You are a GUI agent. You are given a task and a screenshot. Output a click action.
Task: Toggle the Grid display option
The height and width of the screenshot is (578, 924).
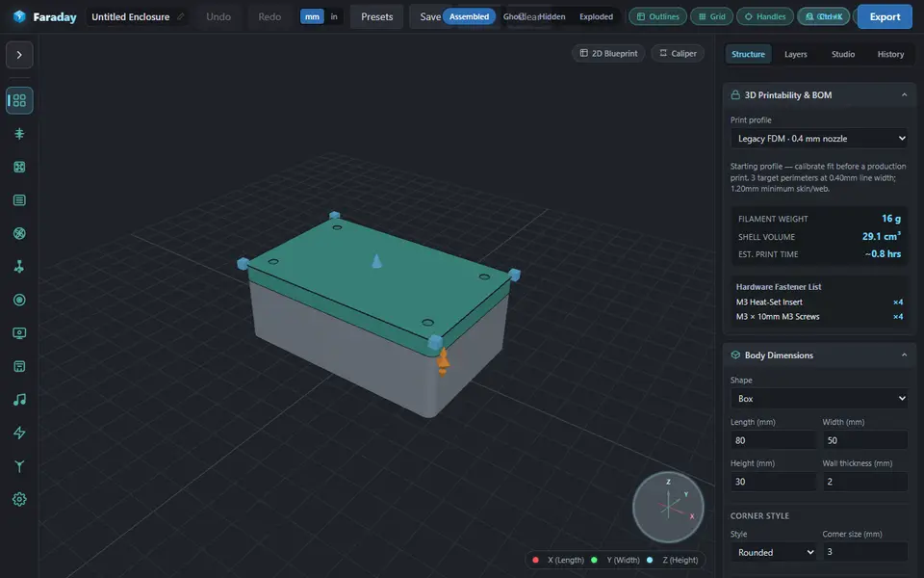(712, 16)
